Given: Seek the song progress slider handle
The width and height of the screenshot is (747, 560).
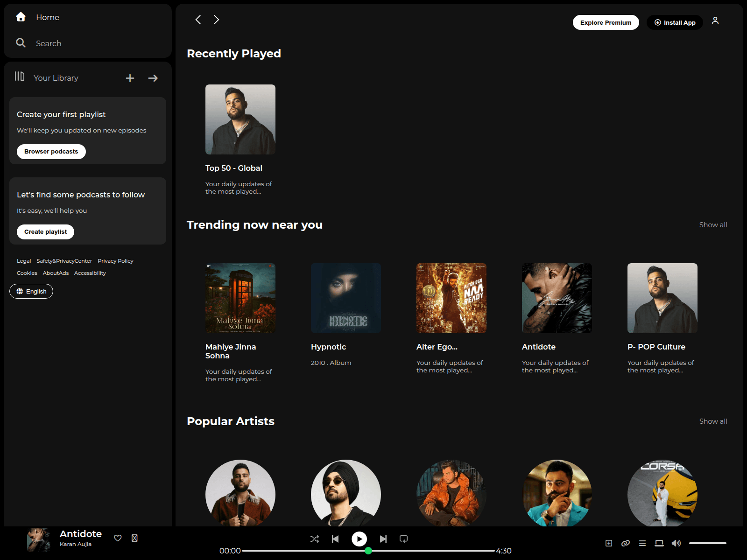Looking at the screenshot, I should 368,551.
